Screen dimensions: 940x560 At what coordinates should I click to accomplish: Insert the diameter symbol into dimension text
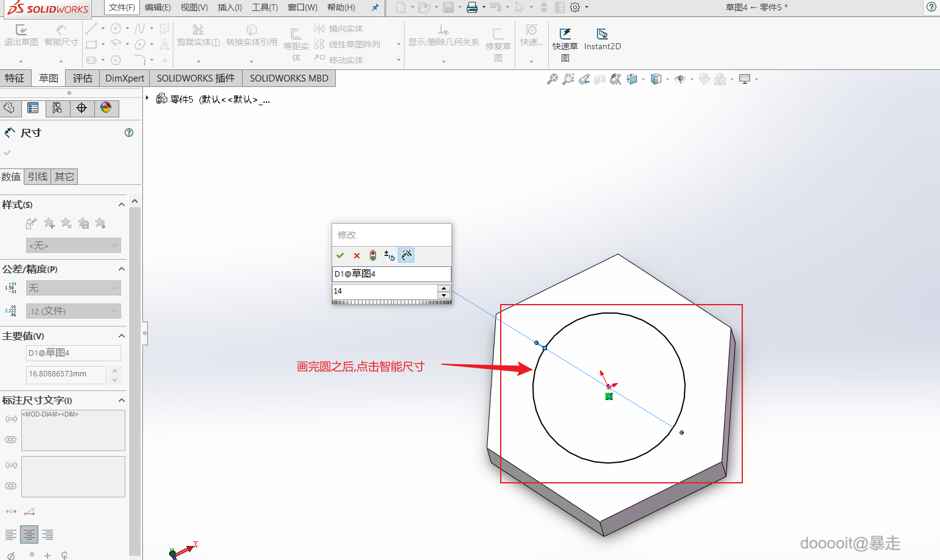click(11, 555)
